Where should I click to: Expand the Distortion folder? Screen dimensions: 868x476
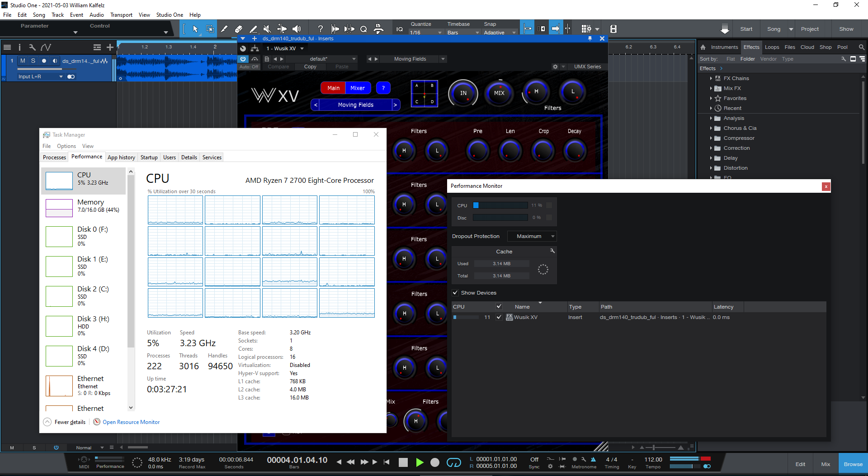point(711,168)
